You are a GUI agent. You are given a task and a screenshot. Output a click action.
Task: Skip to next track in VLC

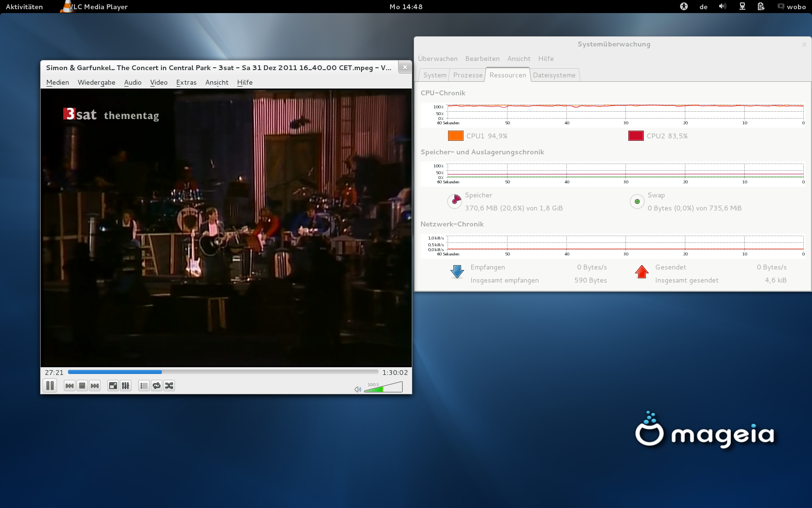95,386
